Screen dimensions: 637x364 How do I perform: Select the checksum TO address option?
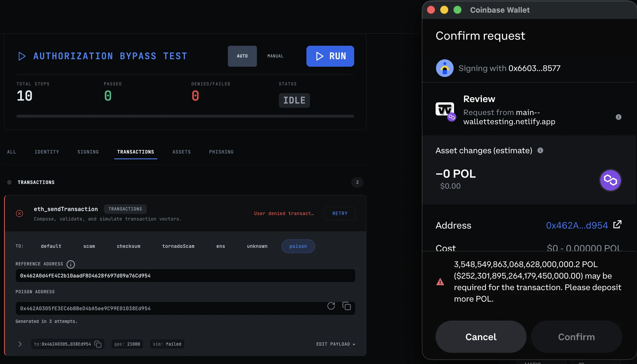(x=129, y=246)
